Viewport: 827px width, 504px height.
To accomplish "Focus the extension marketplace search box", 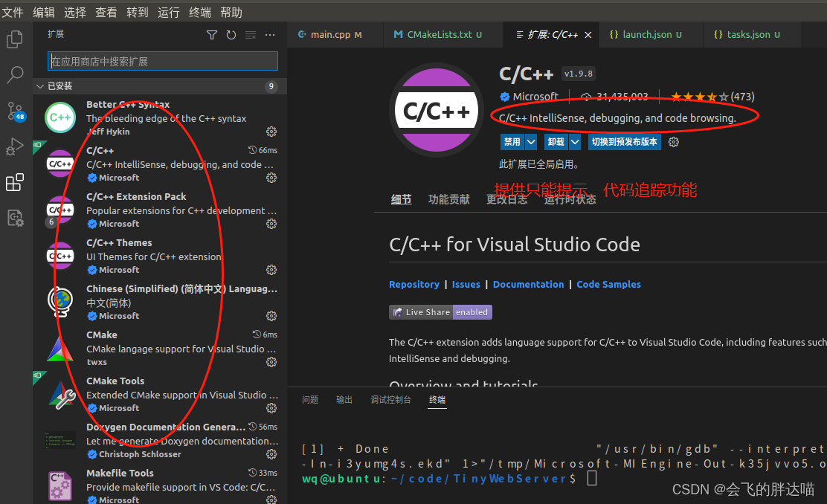I will coord(162,61).
